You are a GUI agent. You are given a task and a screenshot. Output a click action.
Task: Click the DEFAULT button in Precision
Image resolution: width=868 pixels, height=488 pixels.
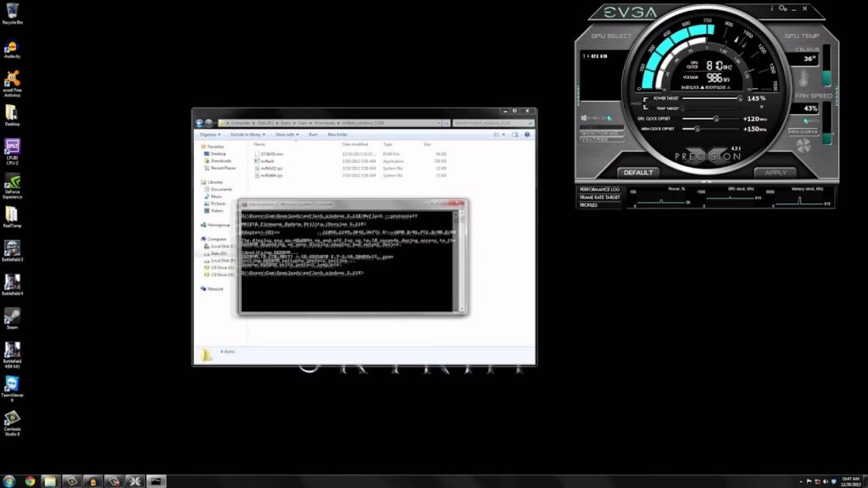(x=638, y=173)
